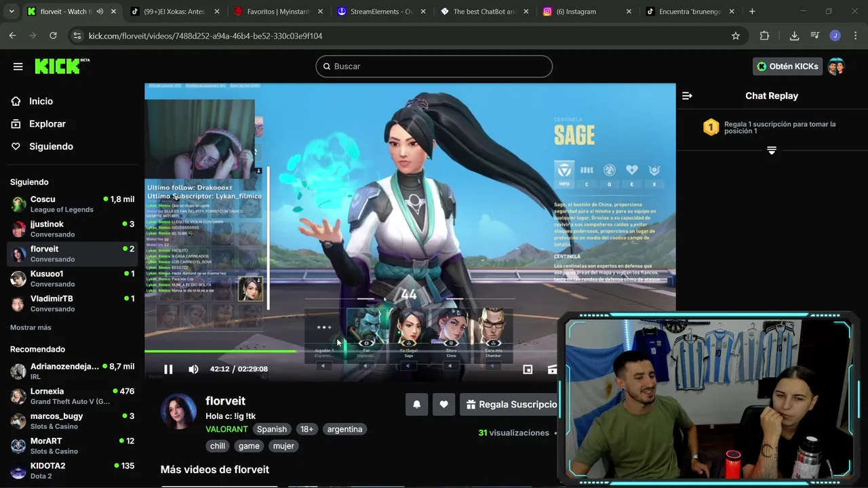
Task: Open VladimirTB channel in sidebar
Action: click(x=72, y=304)
